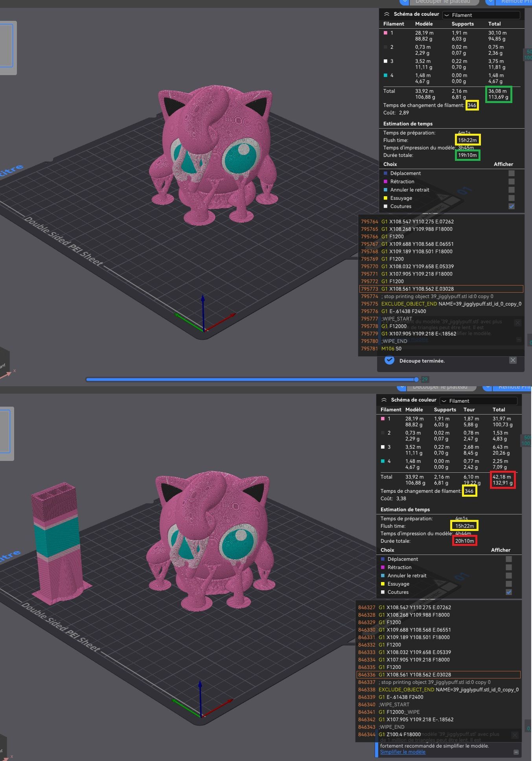Click dark filament 2 swatch beside 0,75 m total

pos(386,47)
